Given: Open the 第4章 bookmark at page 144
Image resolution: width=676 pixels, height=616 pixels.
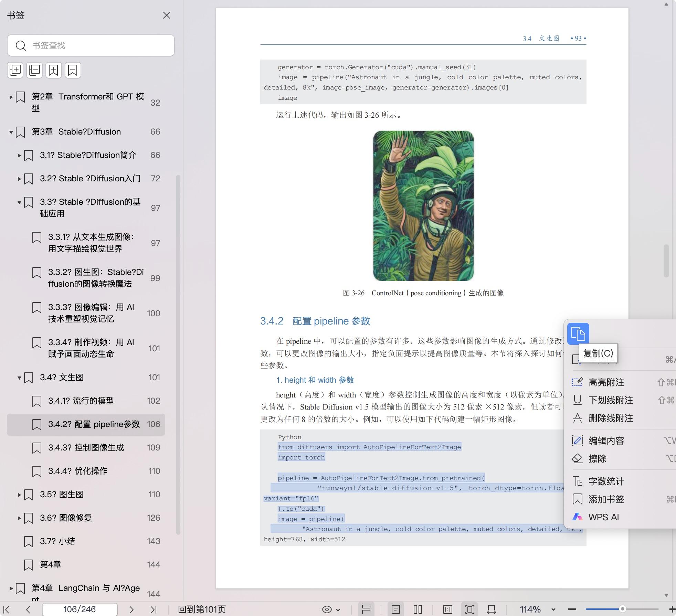Looking at the screenshot, I should pyautogui.click(x=50, y=564).
